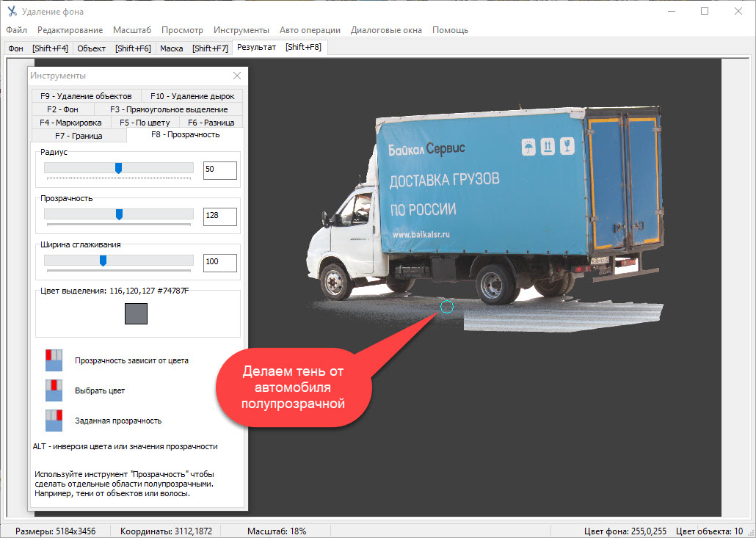
Task: Open the Авто операции menu
Action: point(310,30)
